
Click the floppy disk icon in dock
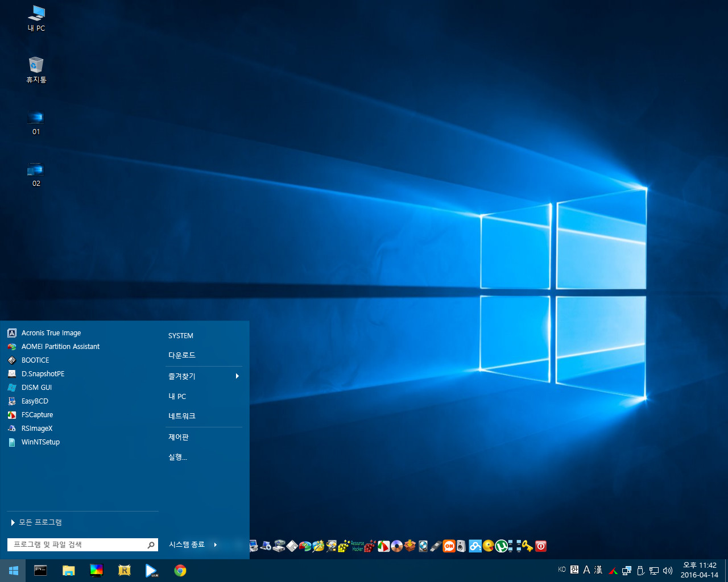(292, 546)
